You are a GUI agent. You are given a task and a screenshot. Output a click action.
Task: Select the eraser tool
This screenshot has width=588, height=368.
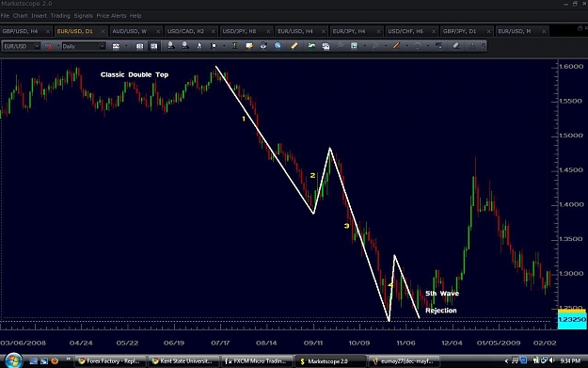[455, 46]
